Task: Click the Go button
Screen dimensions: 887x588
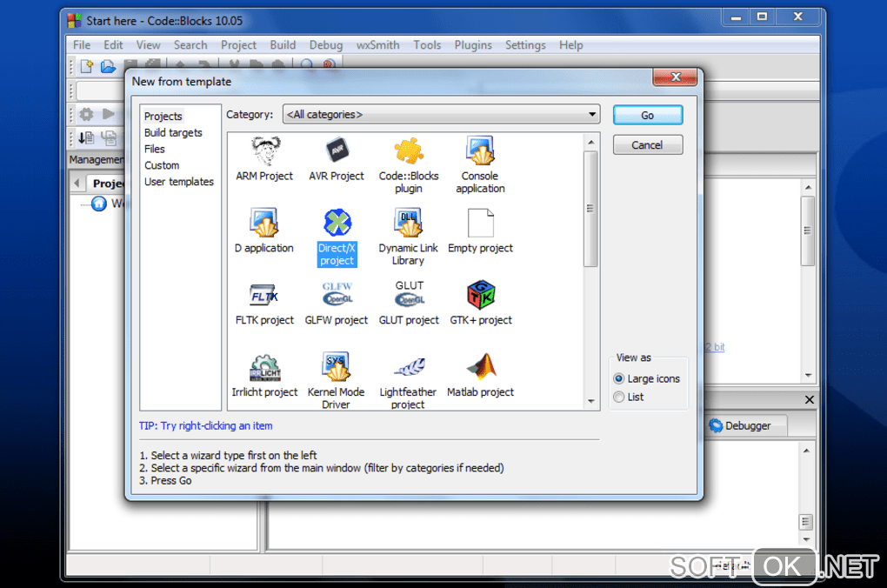Action: 648,115
